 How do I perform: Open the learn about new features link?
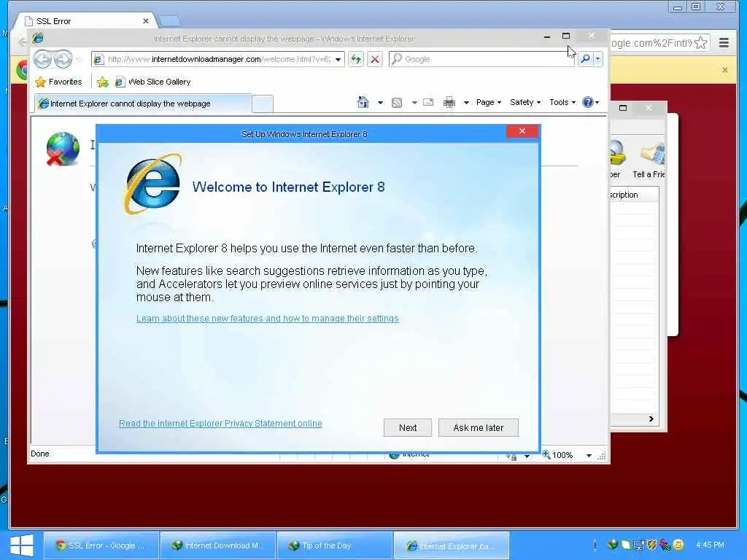[267, 318]
